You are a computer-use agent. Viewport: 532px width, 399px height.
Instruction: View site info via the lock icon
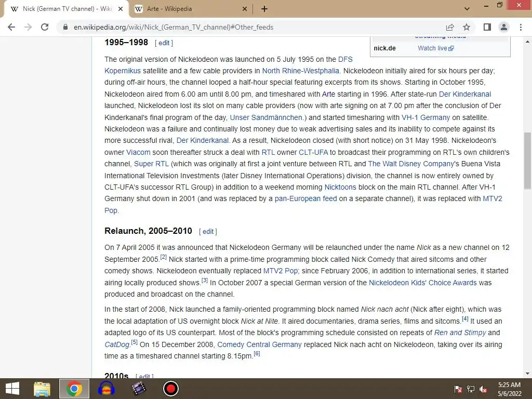click(x=65, y=27)
